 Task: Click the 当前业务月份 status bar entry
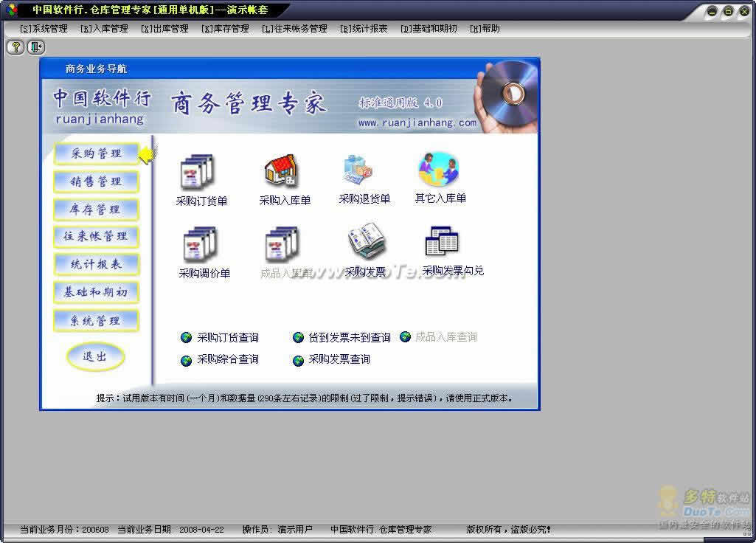(65, 530)
